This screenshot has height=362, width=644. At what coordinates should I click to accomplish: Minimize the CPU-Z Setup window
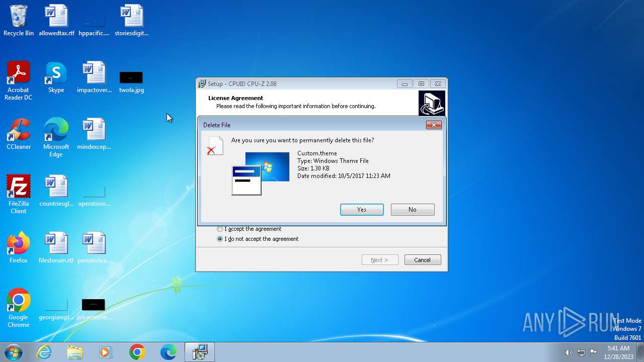tap(405, 84)
